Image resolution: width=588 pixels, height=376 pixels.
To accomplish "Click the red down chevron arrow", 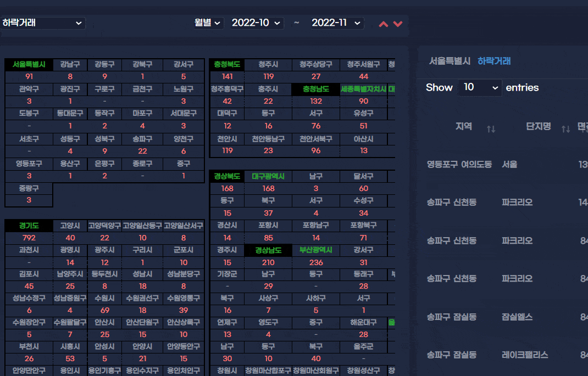I will point(398,24).
